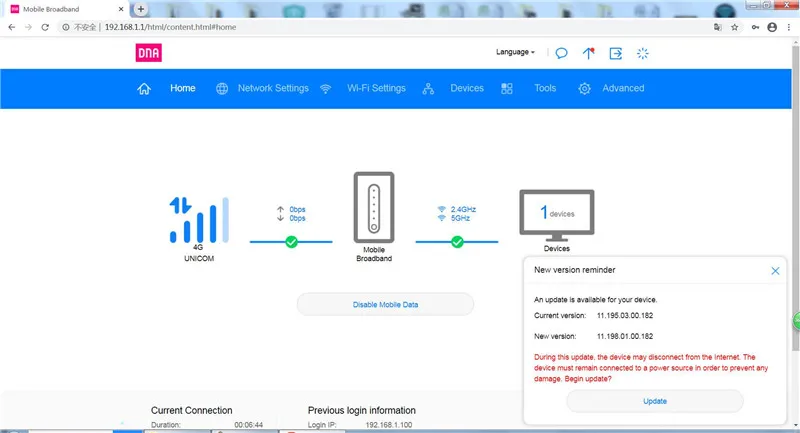Click the 4G signal strength icon
Image resolution: width=800 pixels, height=433 pixels.
(199, 219)
